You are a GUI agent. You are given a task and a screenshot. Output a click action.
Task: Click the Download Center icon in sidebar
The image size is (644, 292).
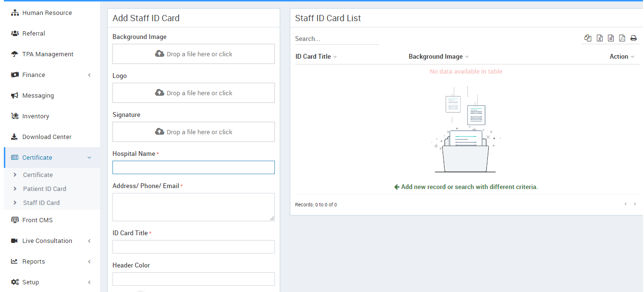[14, 137]
